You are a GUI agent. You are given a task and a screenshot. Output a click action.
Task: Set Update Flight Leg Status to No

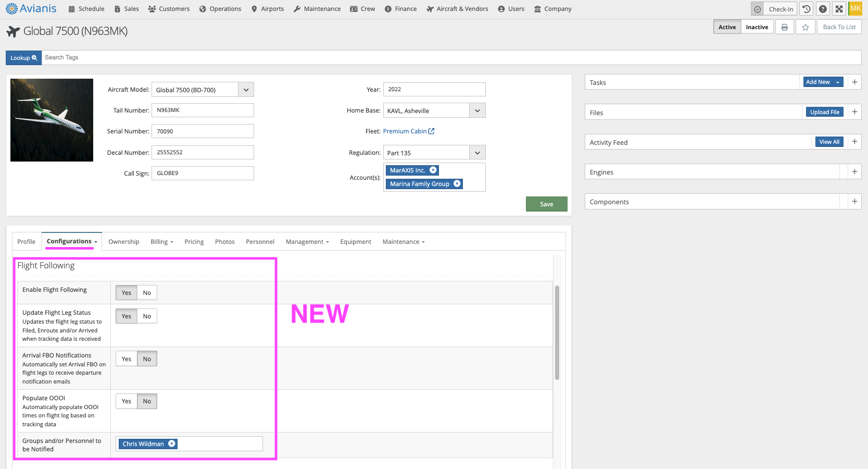coord(147,316)
